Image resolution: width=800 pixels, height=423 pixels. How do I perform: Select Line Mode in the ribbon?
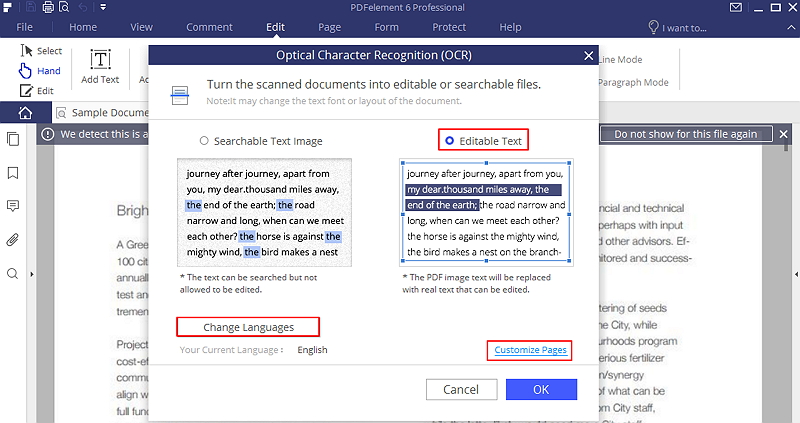pyautogui.click(x=620, y=60)
